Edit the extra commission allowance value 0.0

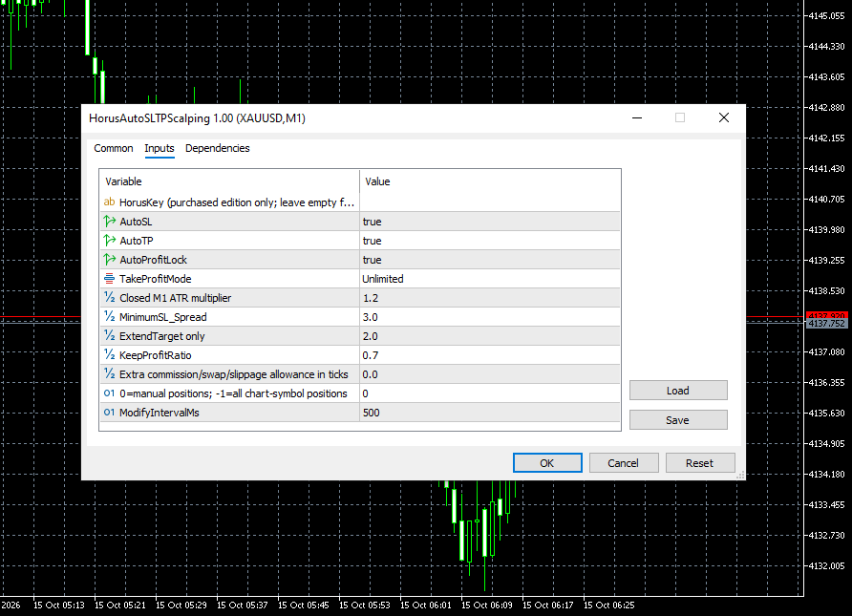point(490,374)
